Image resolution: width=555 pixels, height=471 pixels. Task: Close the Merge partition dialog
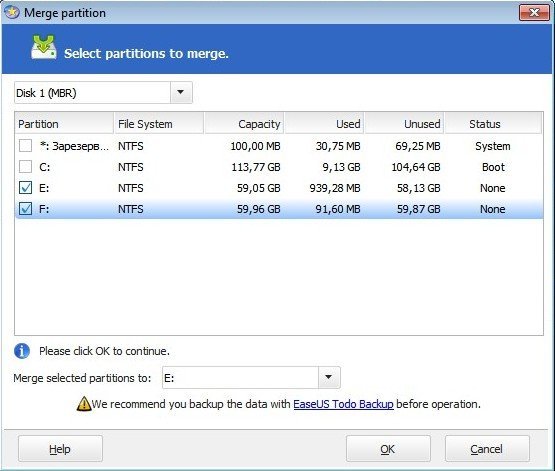[534, 13]
